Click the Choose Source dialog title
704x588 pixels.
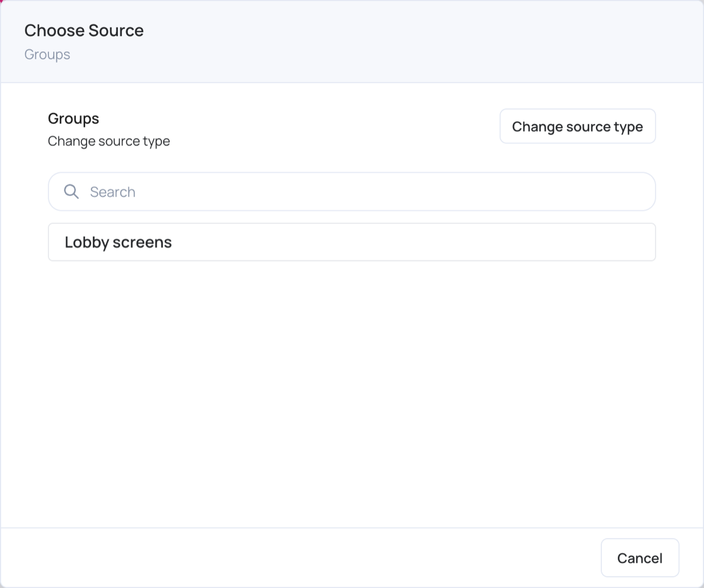84,30
